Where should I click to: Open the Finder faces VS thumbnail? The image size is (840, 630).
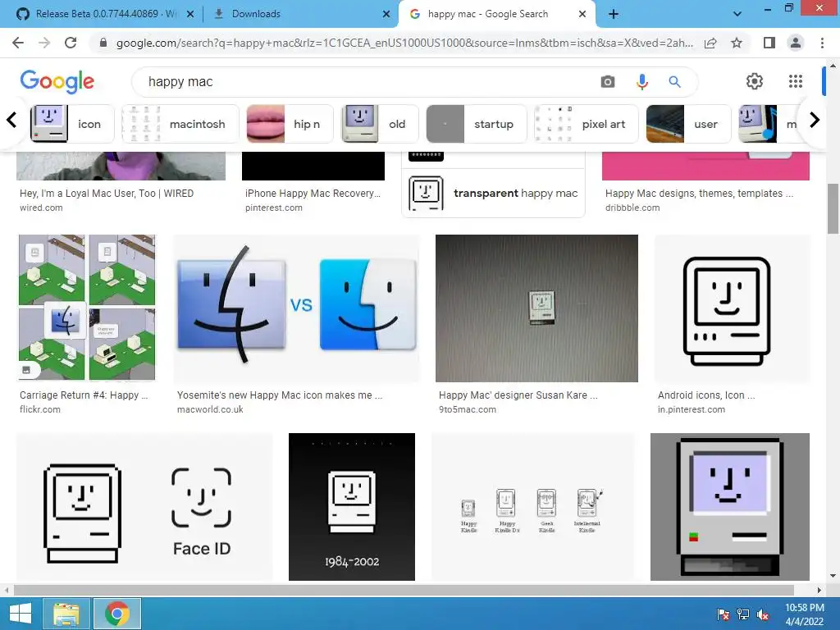(x=297, y=308)
